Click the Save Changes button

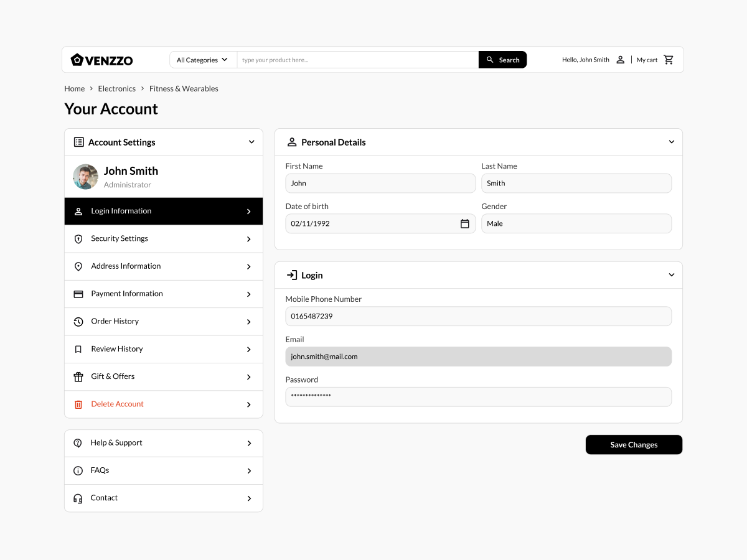coord(634,445)
